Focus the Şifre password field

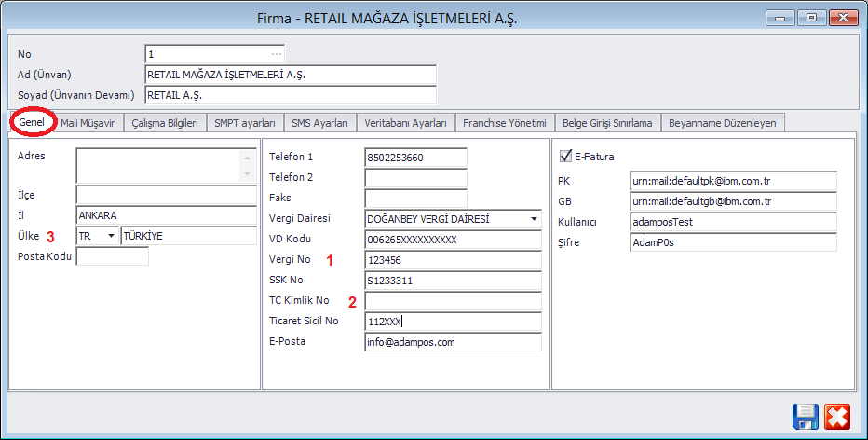(734, 242)
